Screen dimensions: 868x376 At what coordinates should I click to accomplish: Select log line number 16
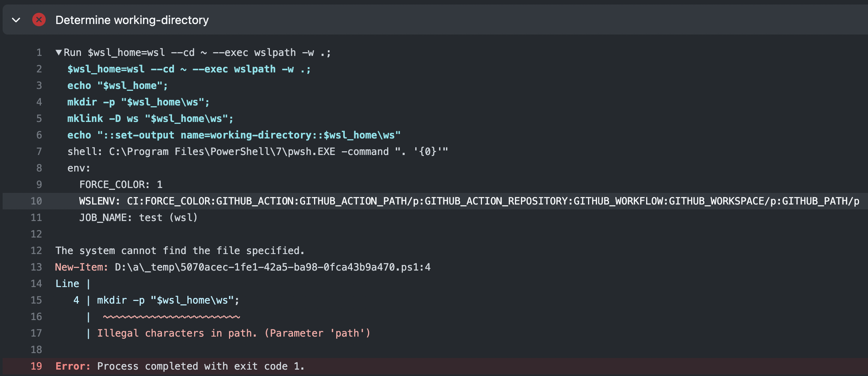click(x=36, y=317)
